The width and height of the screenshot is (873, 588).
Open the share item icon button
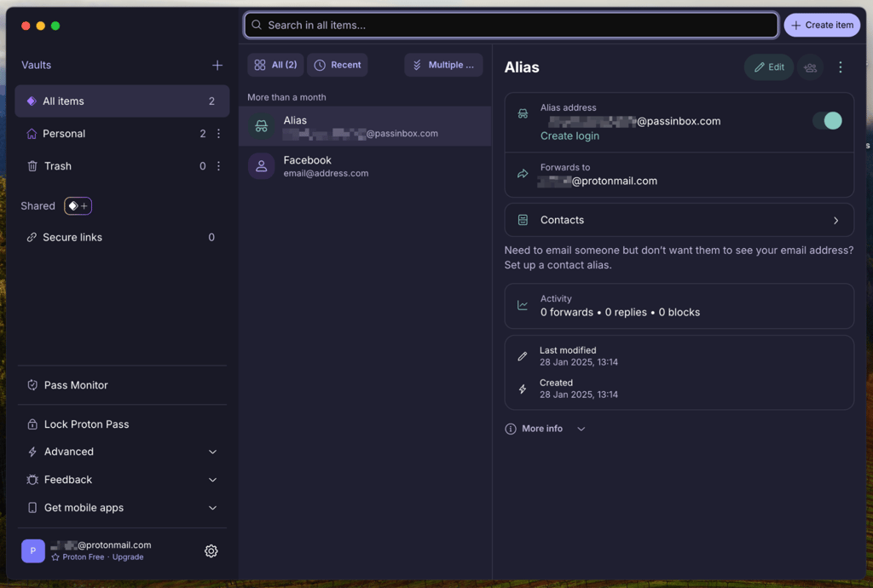[810, 67]
